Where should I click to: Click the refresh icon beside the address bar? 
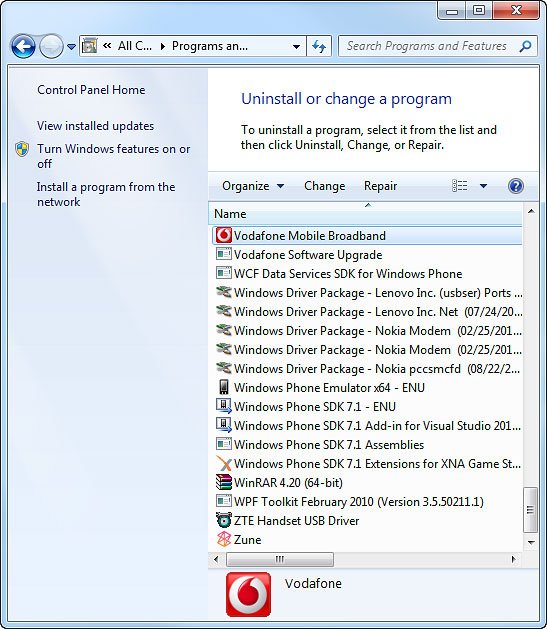point(319,47)
